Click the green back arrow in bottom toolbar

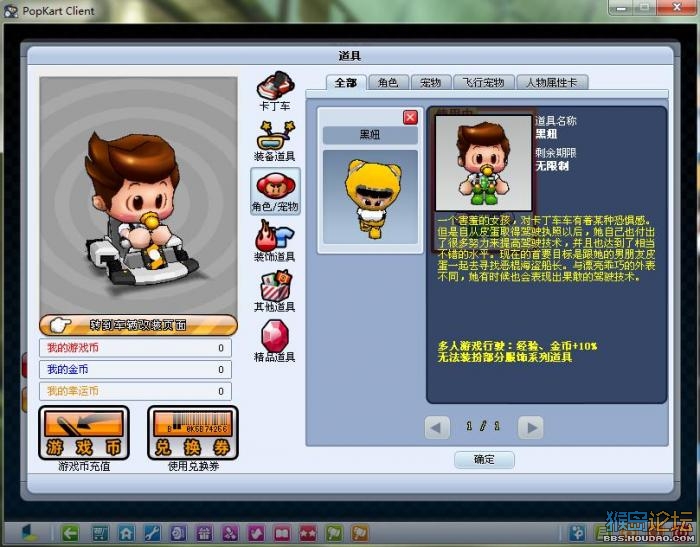point(70,533)
